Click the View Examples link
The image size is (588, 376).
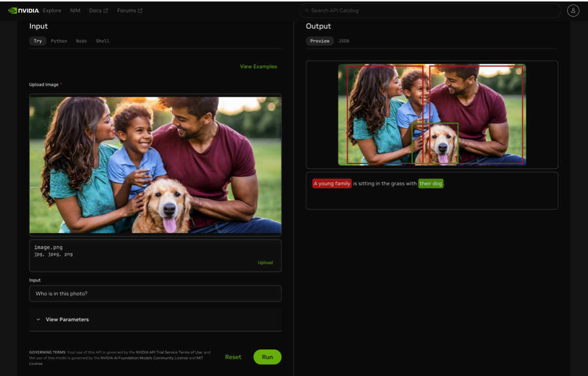coord(258,67)
